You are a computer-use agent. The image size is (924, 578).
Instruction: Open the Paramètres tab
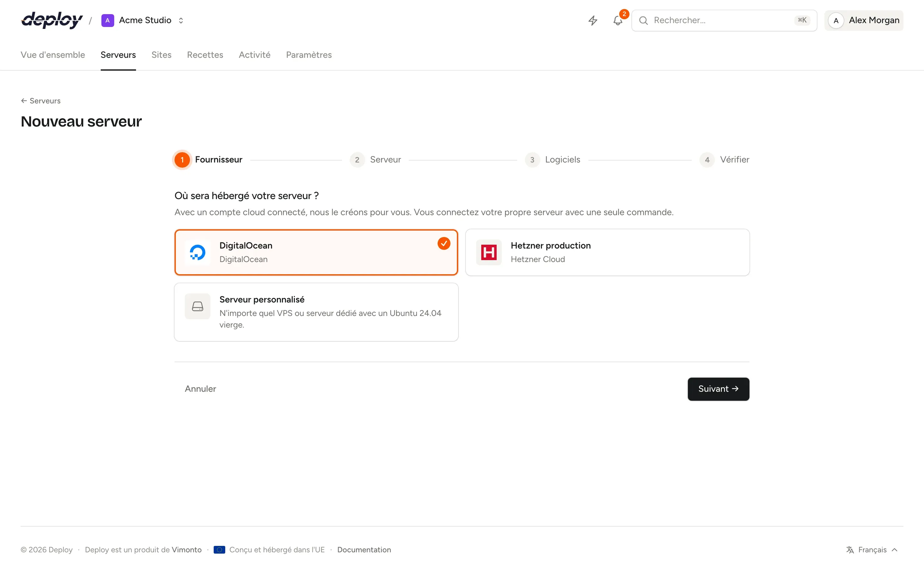[309, 55]
